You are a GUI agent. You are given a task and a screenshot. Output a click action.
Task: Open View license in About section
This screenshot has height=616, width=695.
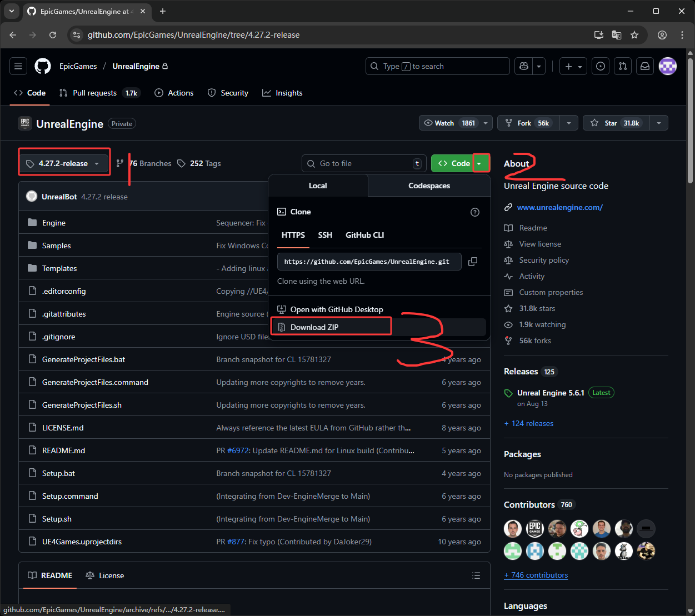coord(540,244)
